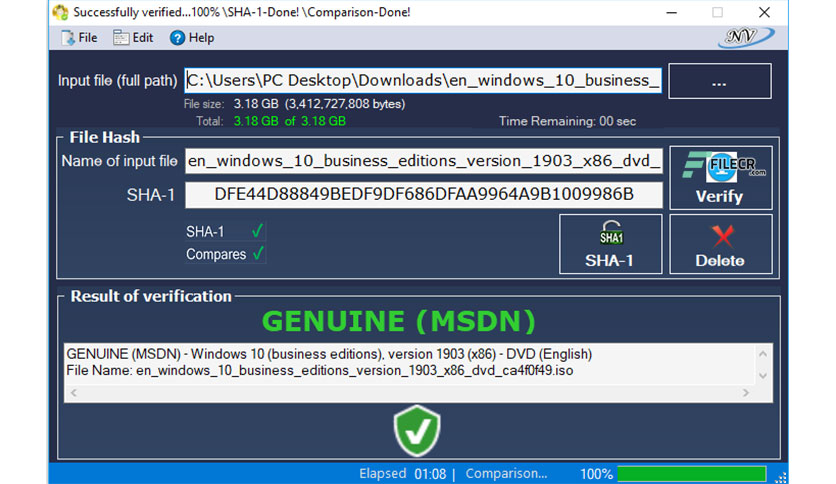Click the '3.18 GB of 3.18 GB' total text

pos(290,122)
